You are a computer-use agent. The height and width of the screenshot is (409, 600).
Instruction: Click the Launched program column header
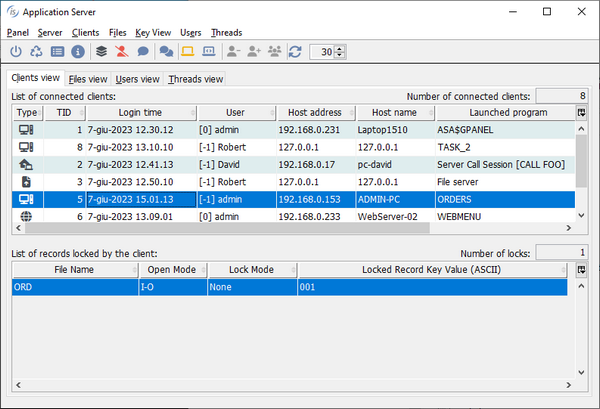508,112
